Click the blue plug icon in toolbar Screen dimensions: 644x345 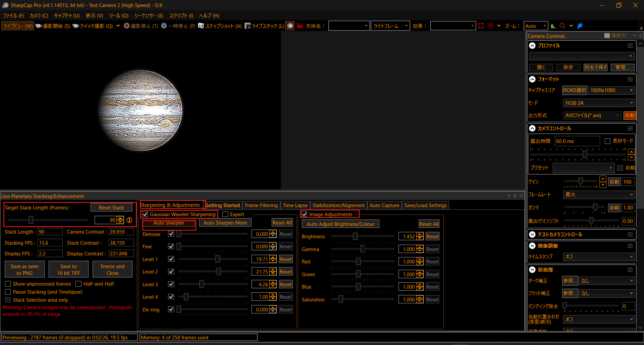[580, 26]
